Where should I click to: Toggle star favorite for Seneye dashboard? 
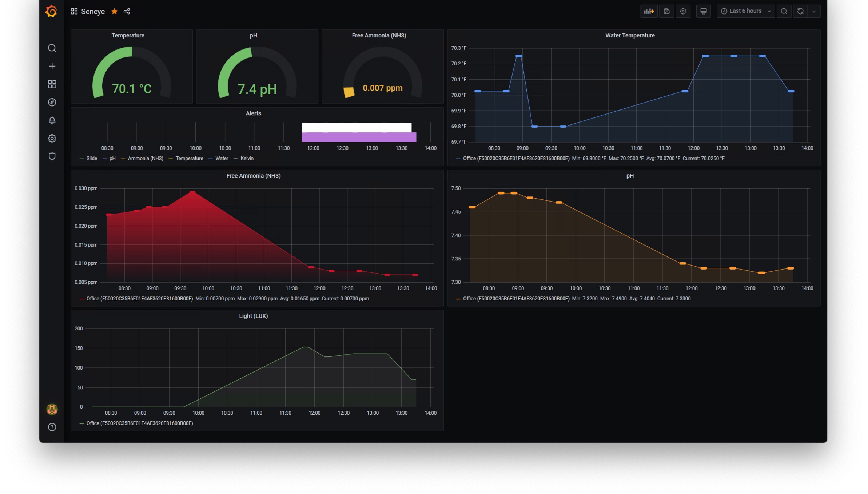coord(114,11)
